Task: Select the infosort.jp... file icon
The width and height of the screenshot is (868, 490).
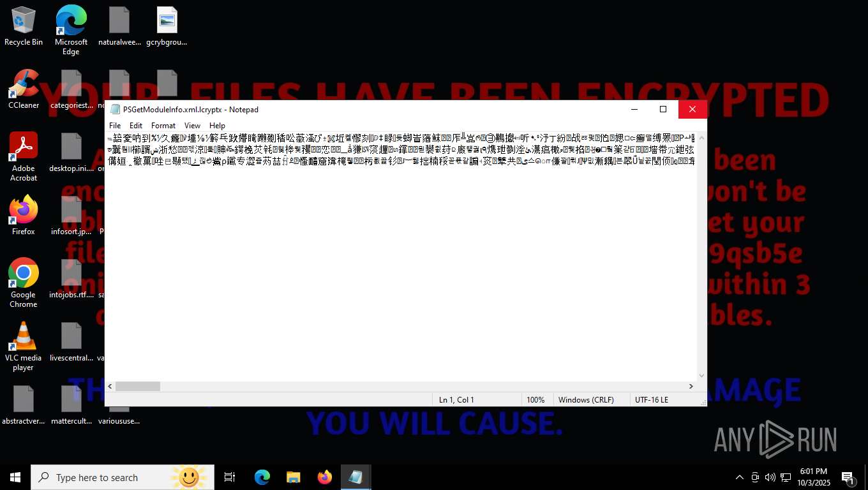Action: [71, 216]
